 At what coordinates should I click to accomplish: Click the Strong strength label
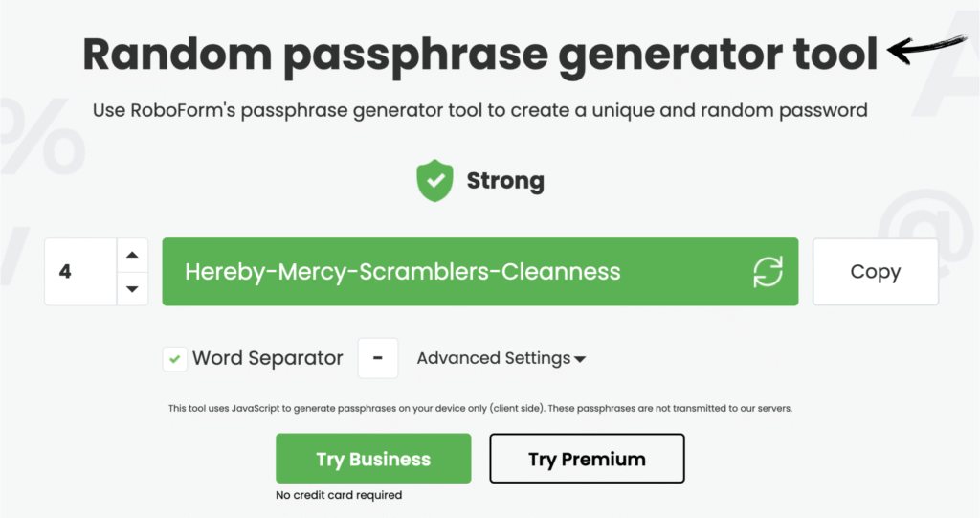[x=505, y=181]
